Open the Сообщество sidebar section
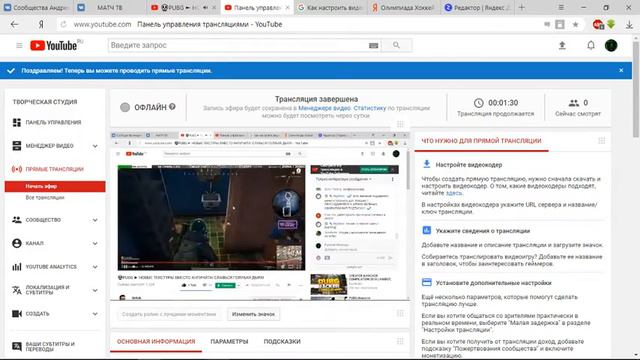 (x=43, y=220)
